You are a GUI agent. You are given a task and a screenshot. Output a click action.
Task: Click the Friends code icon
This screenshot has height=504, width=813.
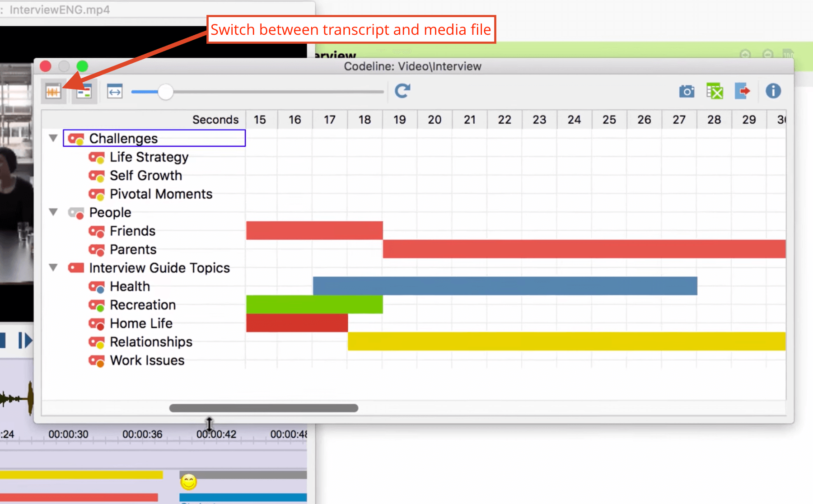97,231
